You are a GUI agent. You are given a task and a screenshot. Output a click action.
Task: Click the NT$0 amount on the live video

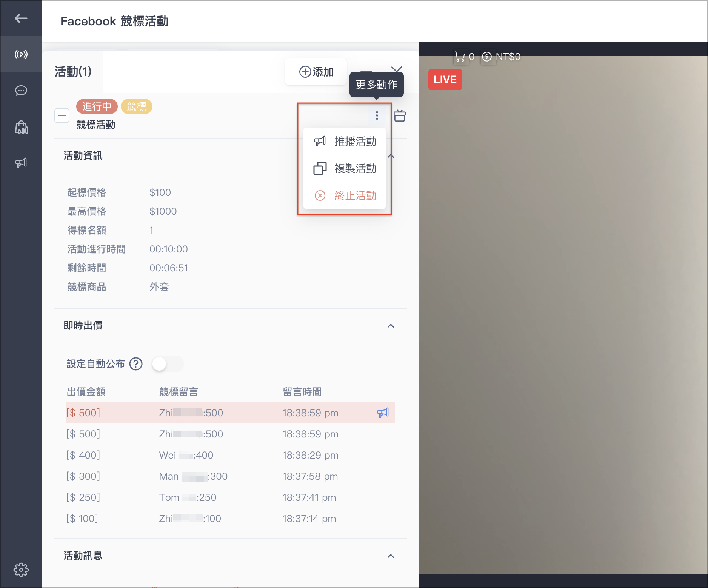coord(508,57)
